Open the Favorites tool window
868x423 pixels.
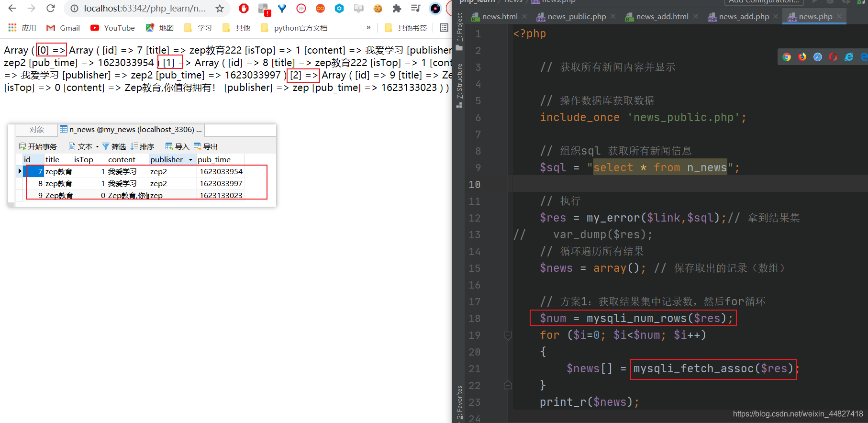click(x=459, y=402)
